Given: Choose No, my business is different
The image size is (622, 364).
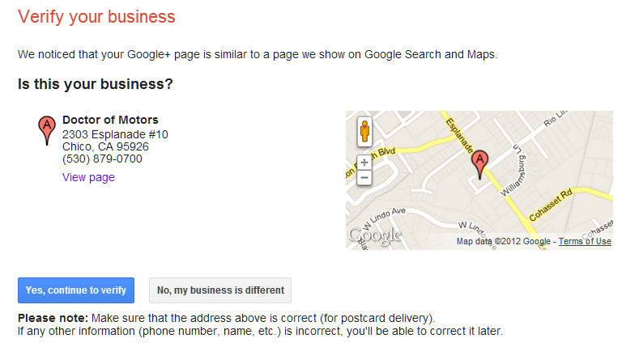Looking at the screenshot, I should (220, 290).
